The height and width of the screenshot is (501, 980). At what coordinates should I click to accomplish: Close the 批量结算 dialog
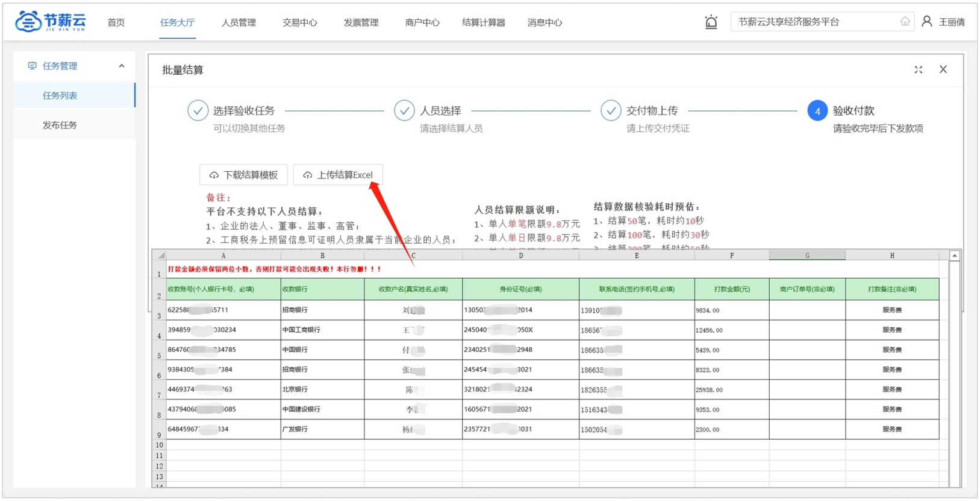943,70
